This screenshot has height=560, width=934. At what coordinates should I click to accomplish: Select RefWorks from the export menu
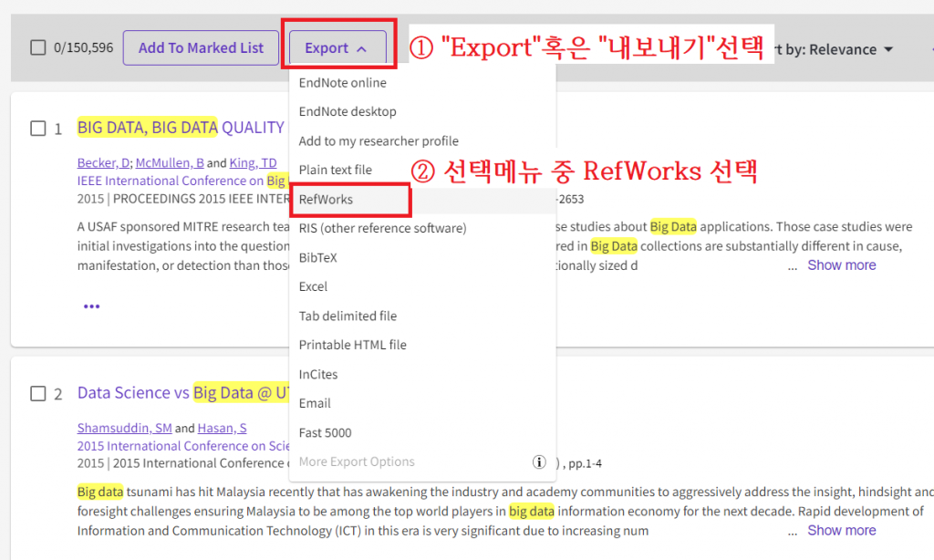pos(326,200)
